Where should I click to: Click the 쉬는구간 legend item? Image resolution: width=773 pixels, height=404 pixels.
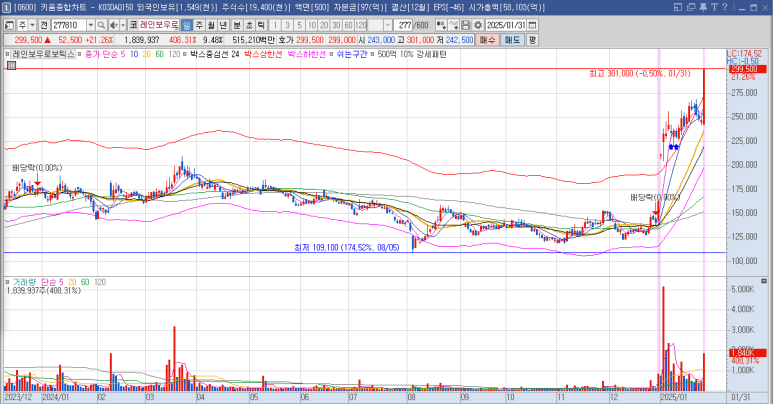[352, 54]
